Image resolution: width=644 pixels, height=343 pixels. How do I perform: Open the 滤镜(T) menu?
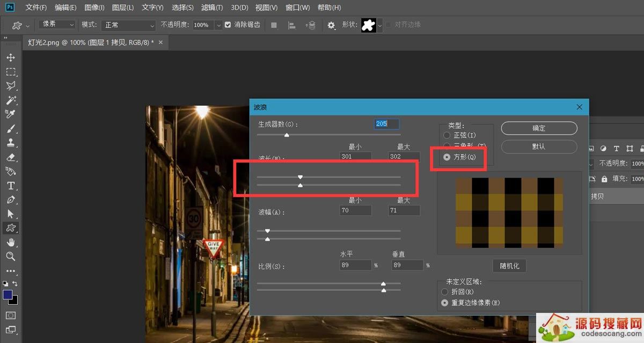[211, 8]
